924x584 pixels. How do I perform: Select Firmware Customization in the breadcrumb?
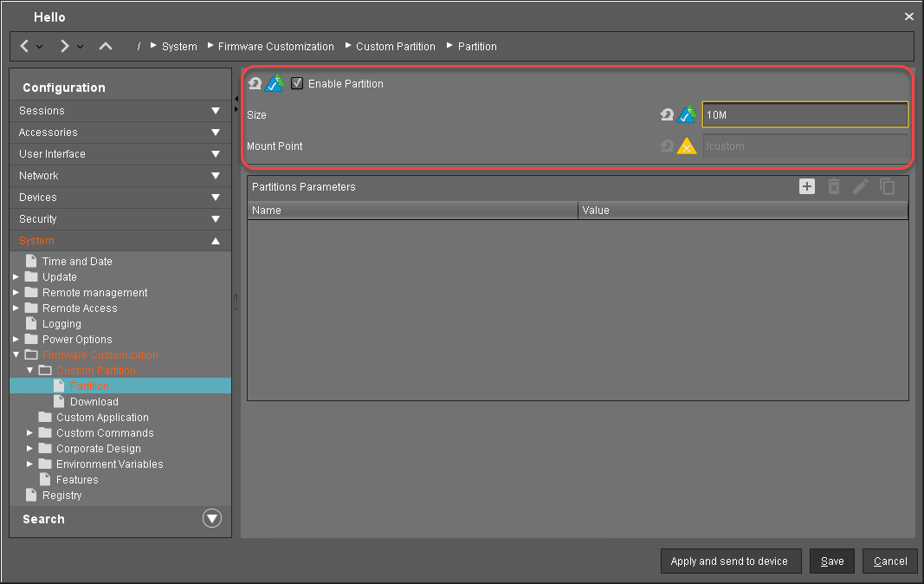(275, 47)
